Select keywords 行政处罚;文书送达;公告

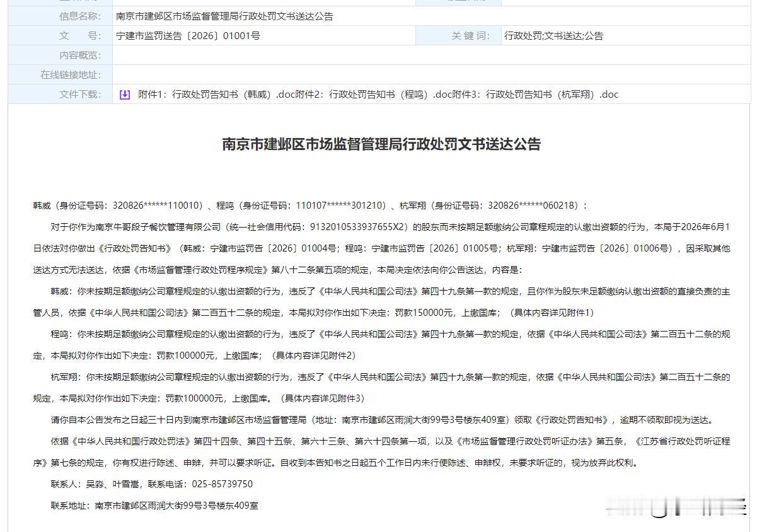click(x=553, y=36)
